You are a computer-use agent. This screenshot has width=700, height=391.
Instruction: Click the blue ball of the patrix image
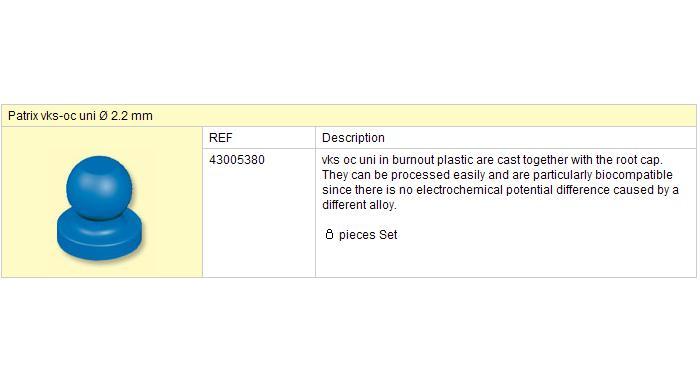[x=99, y=187]
